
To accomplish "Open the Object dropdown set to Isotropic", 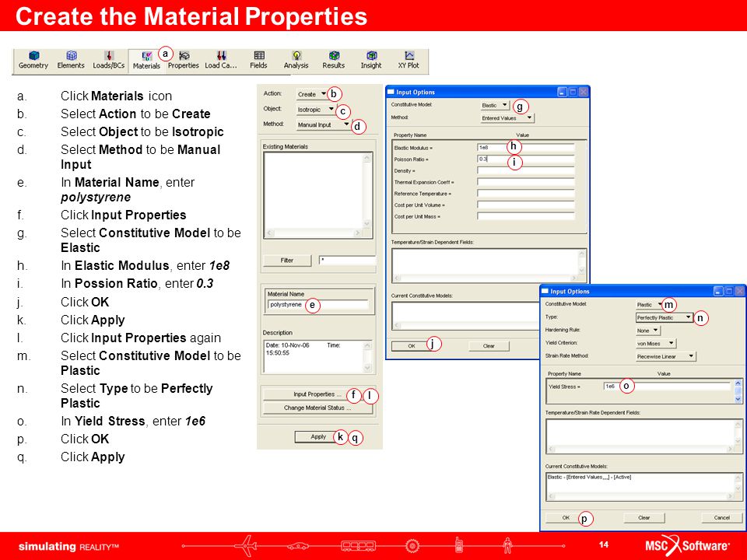I will pos(315,110).
